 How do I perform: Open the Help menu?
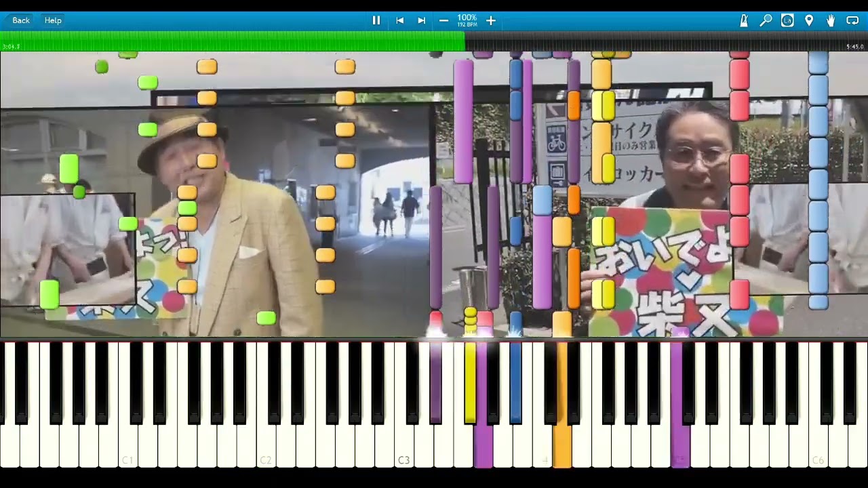pos(53,20)
